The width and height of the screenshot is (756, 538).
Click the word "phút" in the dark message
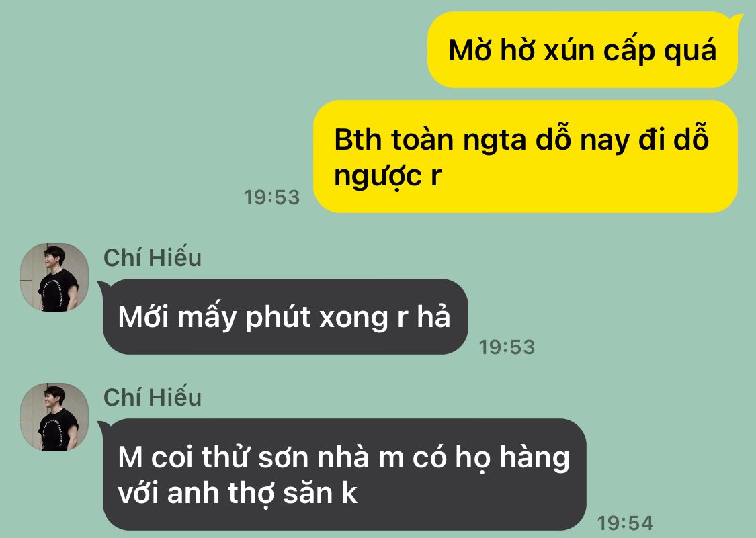[x=278, y=318]
